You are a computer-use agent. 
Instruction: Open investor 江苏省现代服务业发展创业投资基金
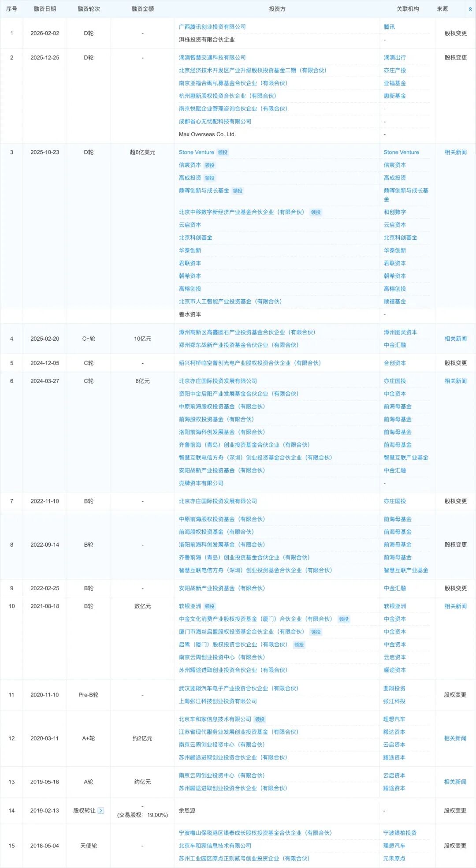[x=238, y=732]
